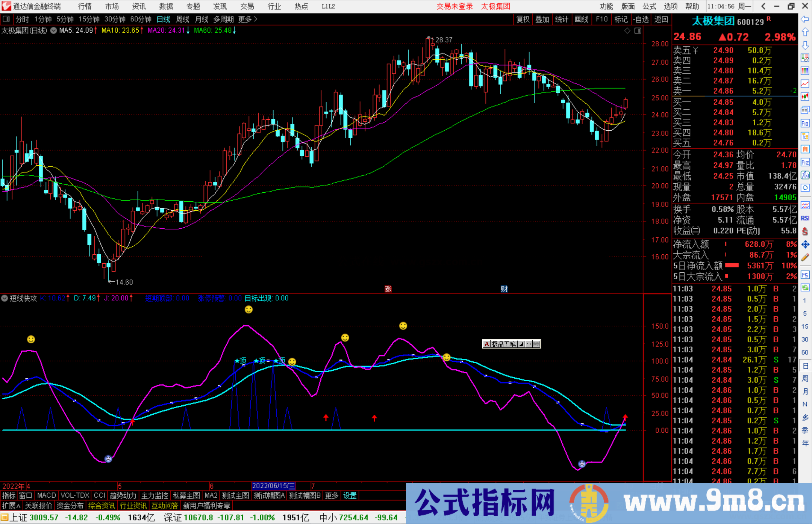The image size is (812, 524).
Task: Toggle the panel icon left of 分时
Action: pos(6,19)
